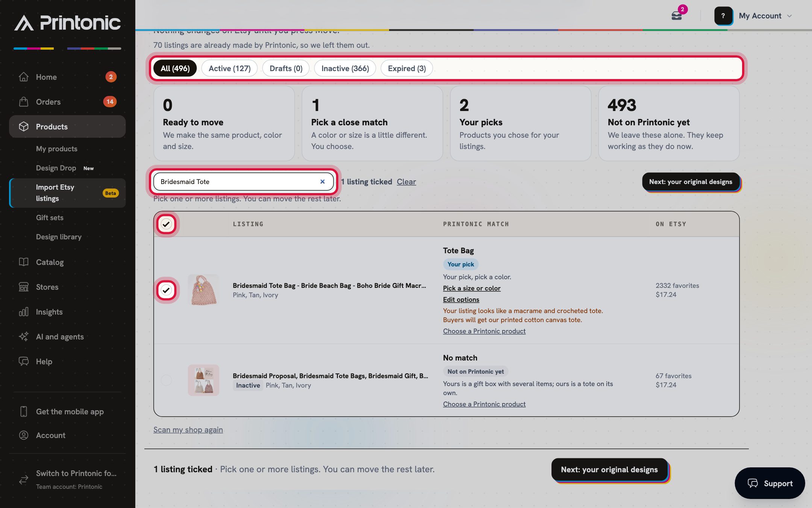Open the mobile app phone icon
The height and width of the screenshot is (508, 812).
pos(24,411)
